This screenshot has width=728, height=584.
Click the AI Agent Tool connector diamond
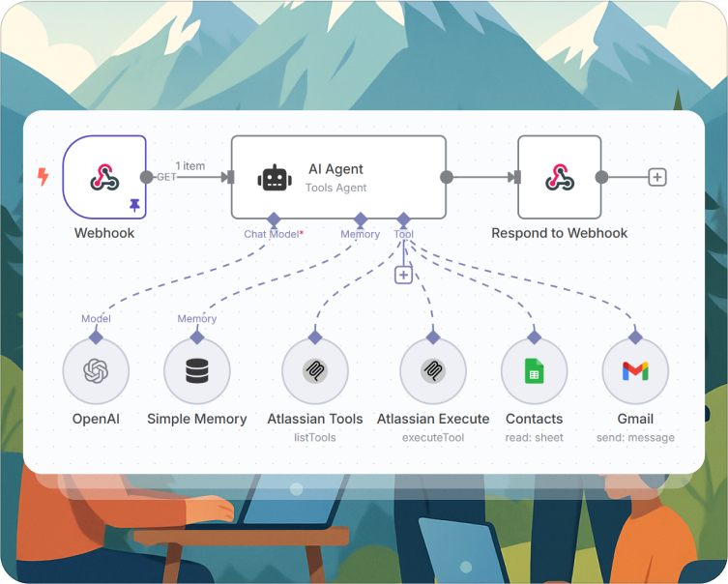pyautogui.click(x=403, y=219)
